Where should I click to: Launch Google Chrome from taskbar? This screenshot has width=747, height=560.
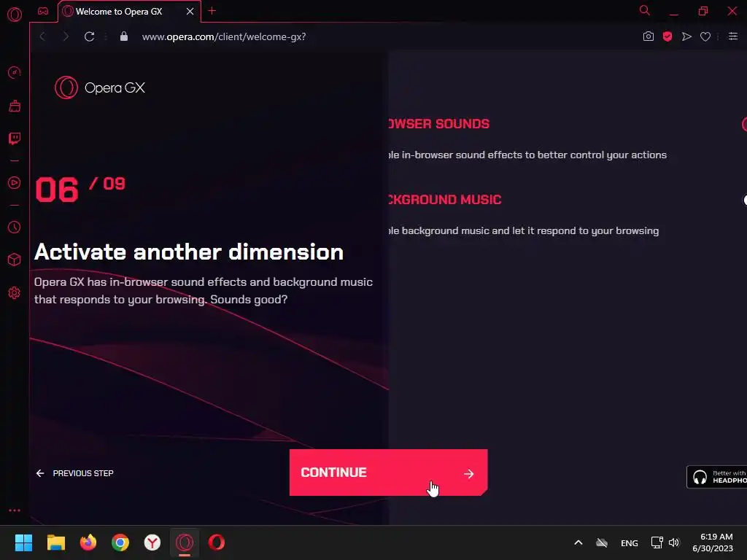tap(120, 542)
